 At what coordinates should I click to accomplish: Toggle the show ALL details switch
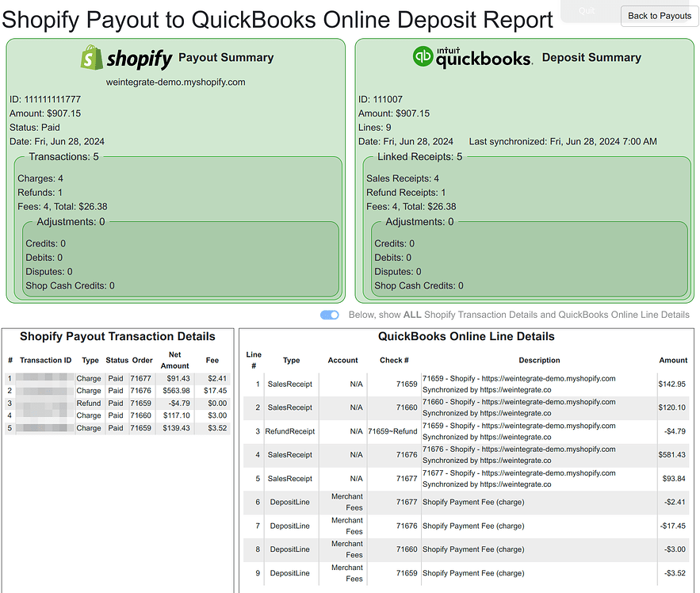(330, 316)
